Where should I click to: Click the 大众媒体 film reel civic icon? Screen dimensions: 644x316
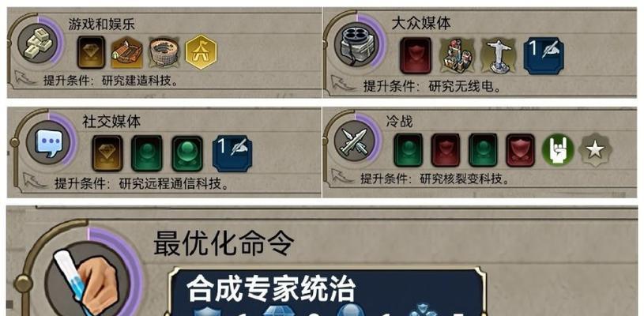coord(356,45)
